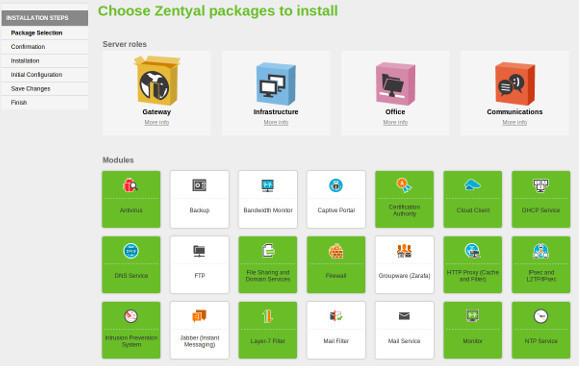Click the Gateway role label

157,112
